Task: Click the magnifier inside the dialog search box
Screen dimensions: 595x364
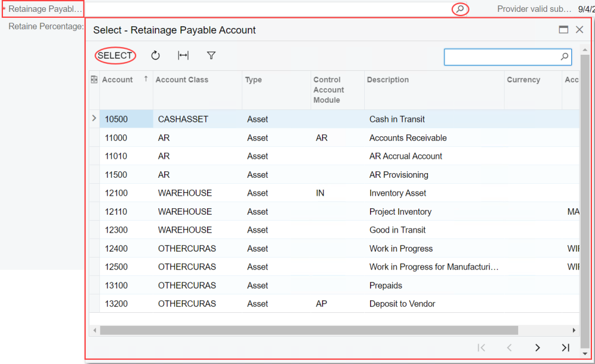Action: (563, 57)
